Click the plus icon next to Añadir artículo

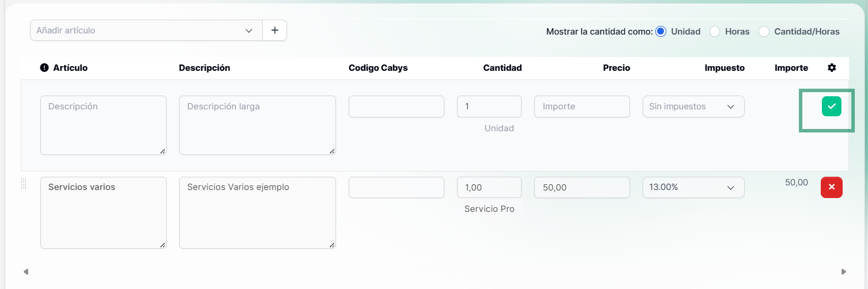[x=274, y=31]
